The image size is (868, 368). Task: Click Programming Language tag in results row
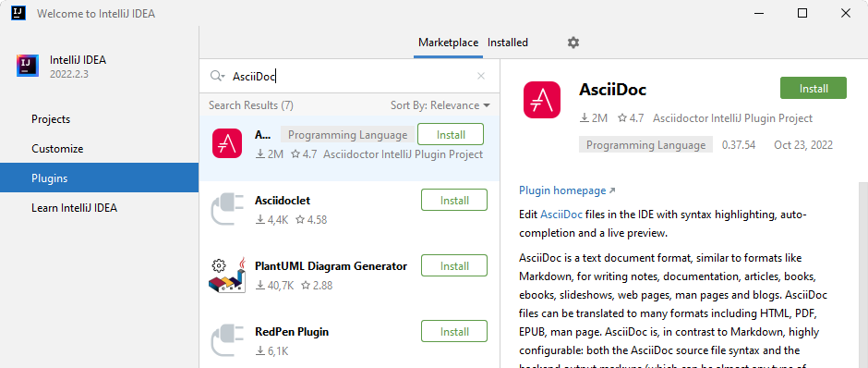pos(347,135)
